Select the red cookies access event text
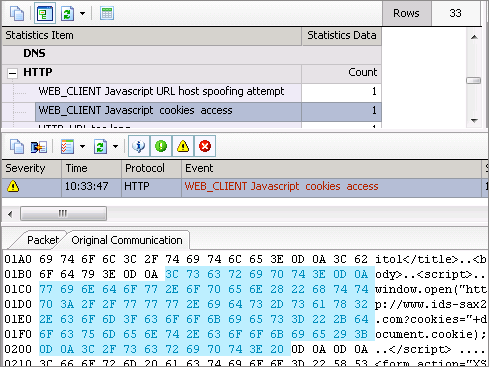Screen dimensions: 489x367 [x=282, y=186]
